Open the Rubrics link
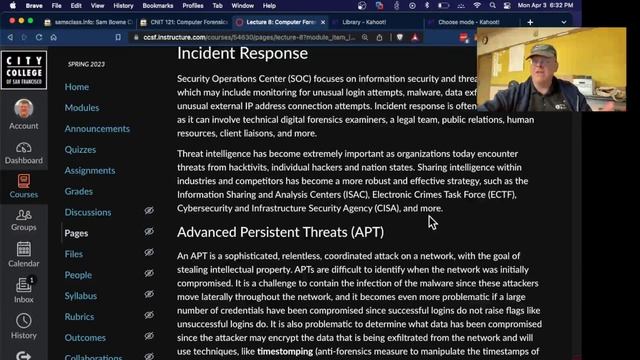 [79, 316]
